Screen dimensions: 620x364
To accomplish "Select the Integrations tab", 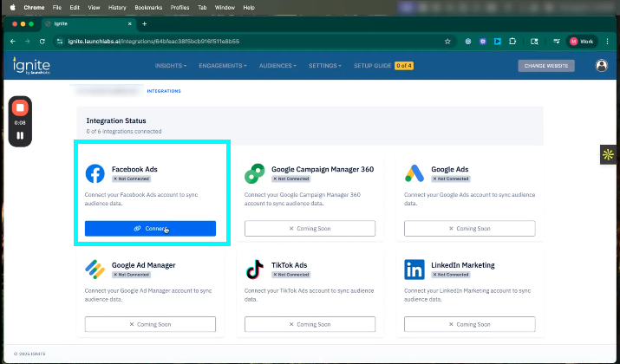I will coord(164,90).
